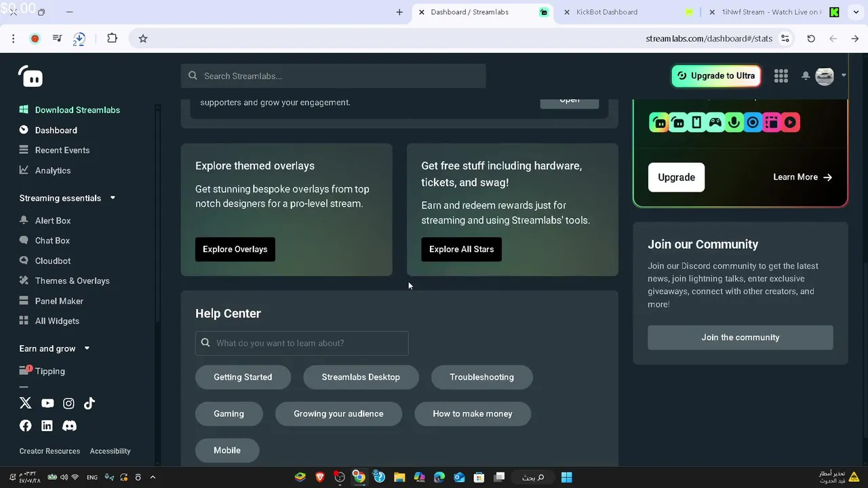Select the Gaming help topic
Image resolution: width=868 pixels, height=488 pixels.
pyautogui.click(x=229, y=413)
